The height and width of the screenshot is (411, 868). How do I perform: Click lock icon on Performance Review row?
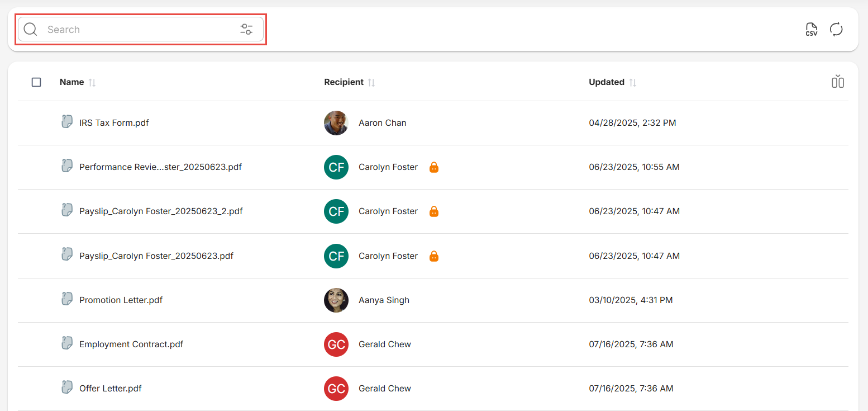point(434,167)
